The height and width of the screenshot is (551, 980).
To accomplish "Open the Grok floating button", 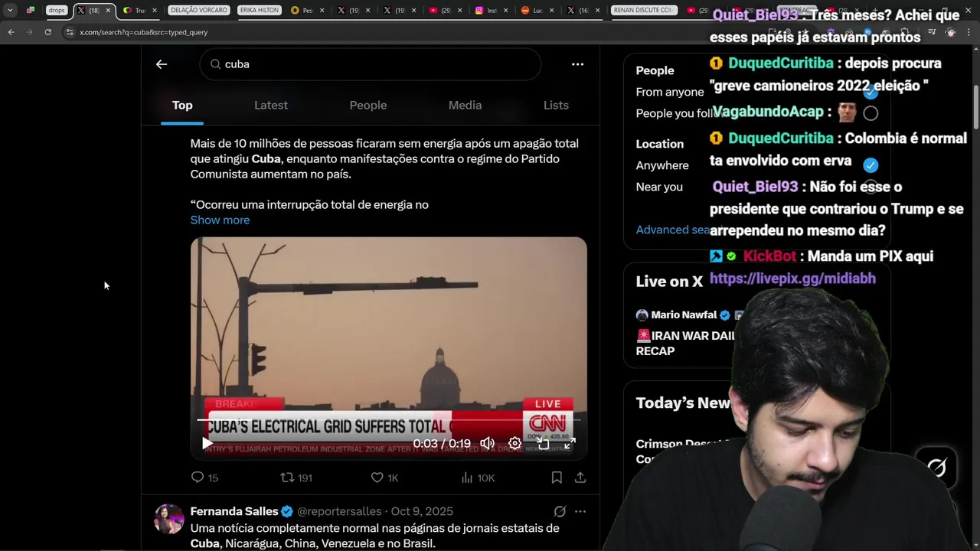I will (x=936, y=467).
